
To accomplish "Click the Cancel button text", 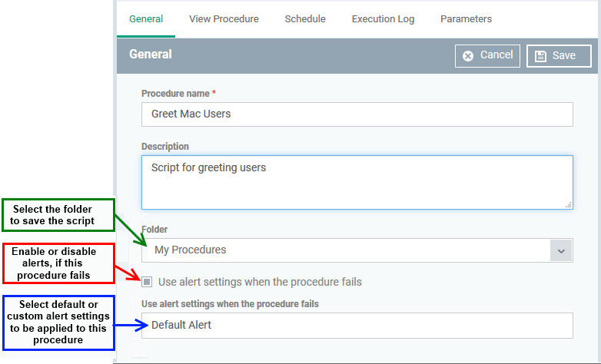I will click(x=496, y=55).
